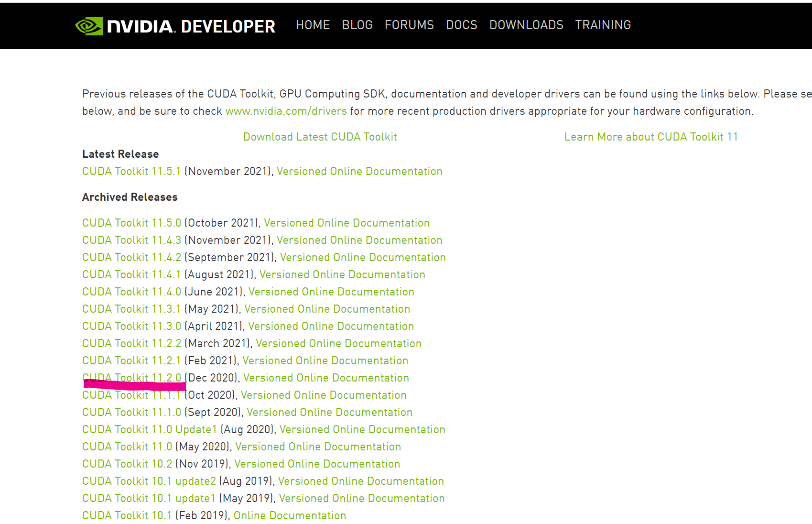Select CUDA Toolkit 11.4.3 link
Viewport: 812px width, 524px height.
pos(131,240)
